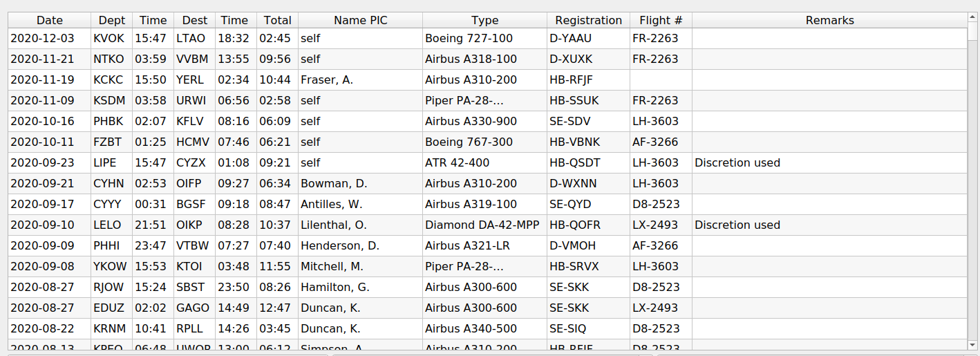Click the Type column header

click(485, 21)
